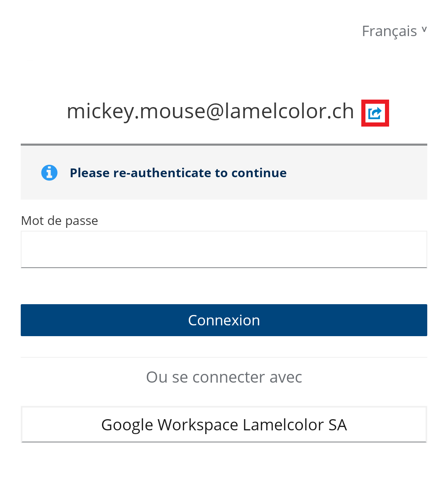Click the restart login icon beside email
The width and height of the screenshot is (448, 498).
[375, 113]
